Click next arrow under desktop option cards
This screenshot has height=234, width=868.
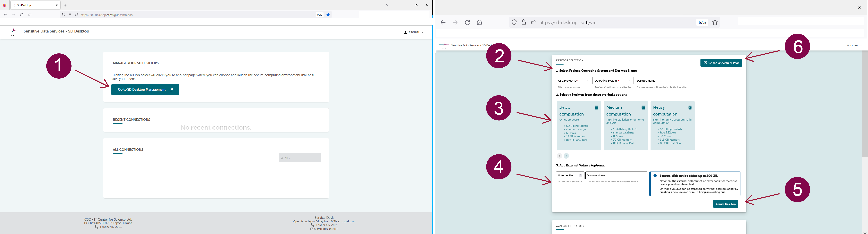click(566, 156)
